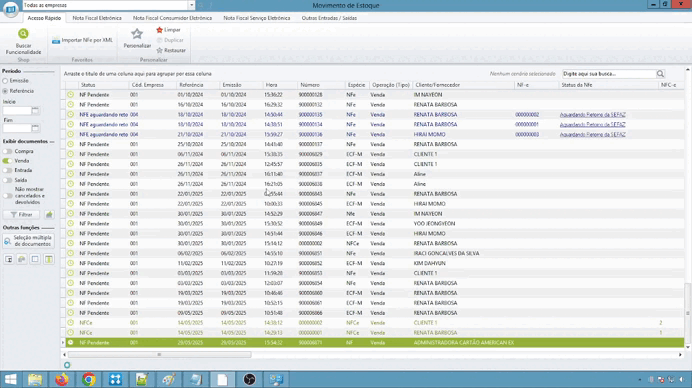
Task: Sort by Cliente/Fornecedor column header
Action: pos(463,85)
